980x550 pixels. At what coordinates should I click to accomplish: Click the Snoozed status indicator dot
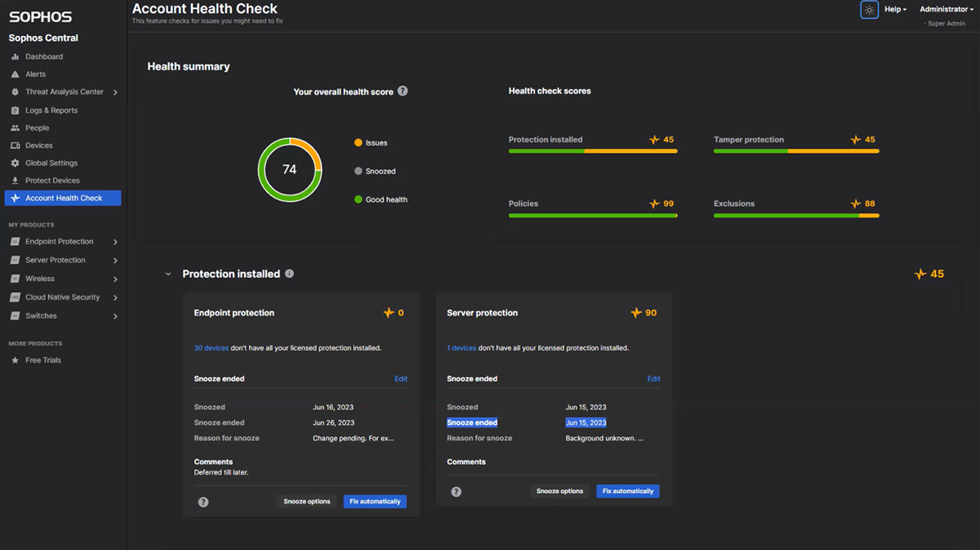click(x=357, y=170)
